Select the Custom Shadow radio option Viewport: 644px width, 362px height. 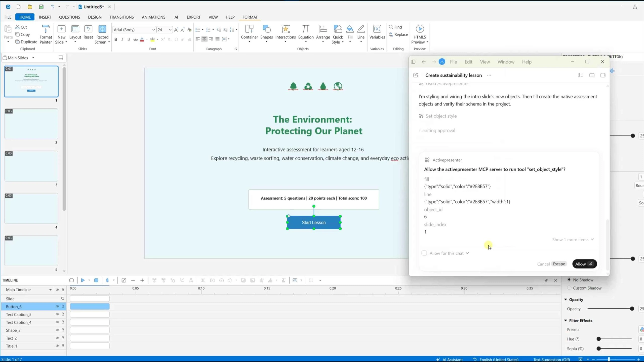[x=569, y=288]
